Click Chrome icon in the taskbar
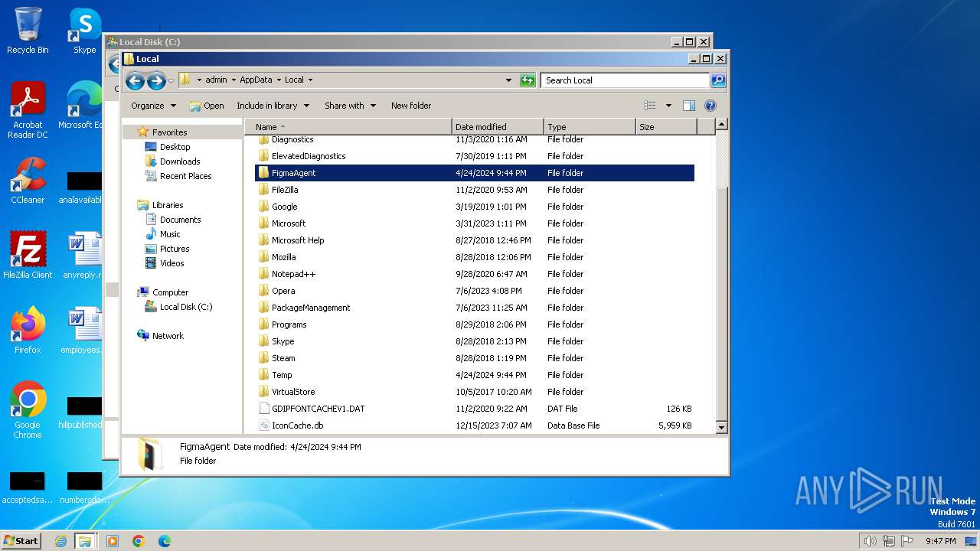Viewport: 980px width, 551px height. coord(139,541)
